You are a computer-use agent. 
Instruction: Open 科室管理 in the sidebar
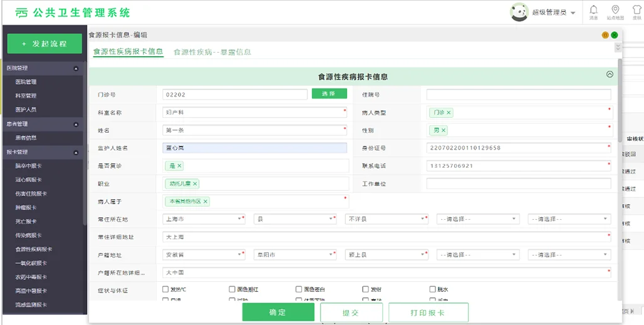26,96
